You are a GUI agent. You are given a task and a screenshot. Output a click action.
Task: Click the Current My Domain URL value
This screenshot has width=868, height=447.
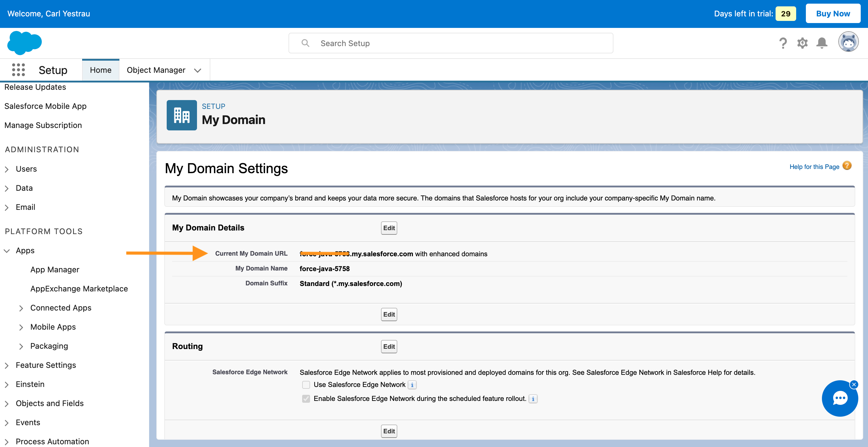tap(393, 254)
